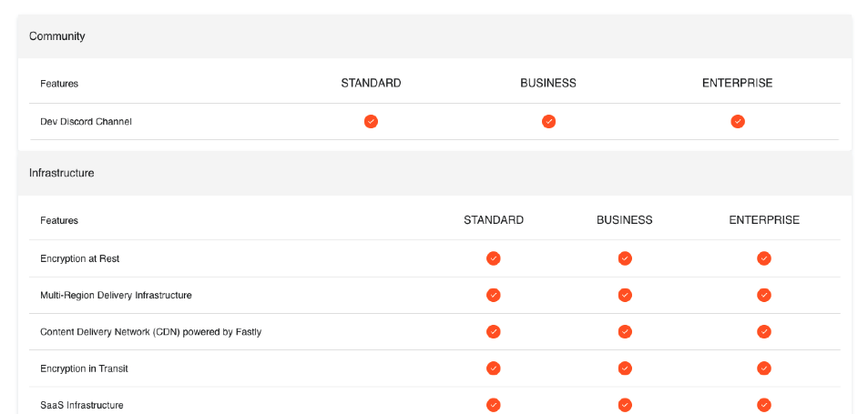Select Standard checkmark in Multi-Region Delivery row
This screenshot has width=868, height=414.
[494, 295]
